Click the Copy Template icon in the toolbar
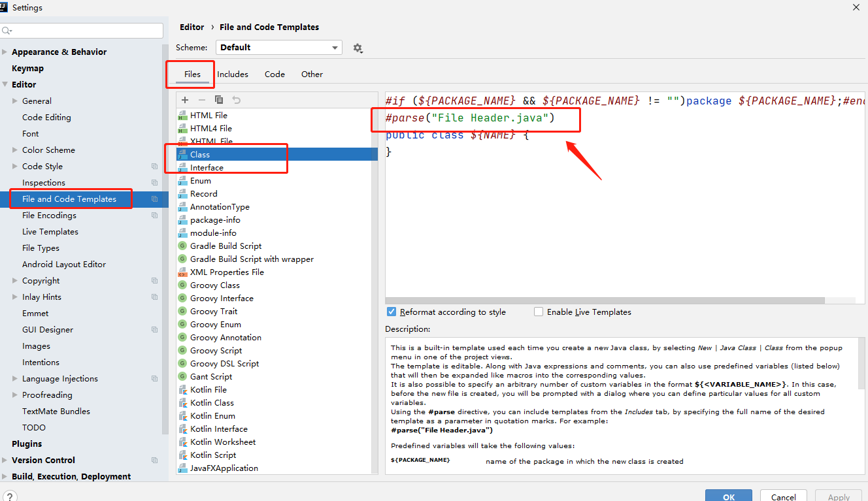This screenshot has height=501, width=868. 219,100
